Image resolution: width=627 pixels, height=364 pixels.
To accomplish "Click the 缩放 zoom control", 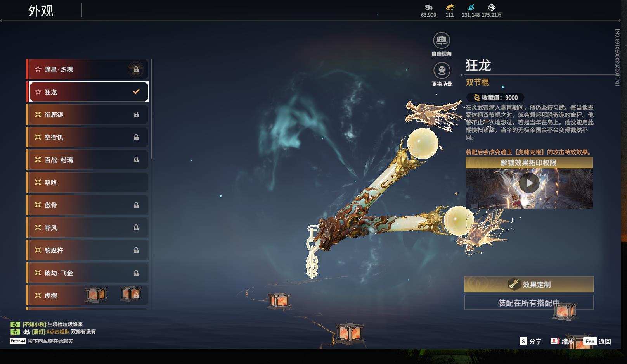I will point(562,341).
